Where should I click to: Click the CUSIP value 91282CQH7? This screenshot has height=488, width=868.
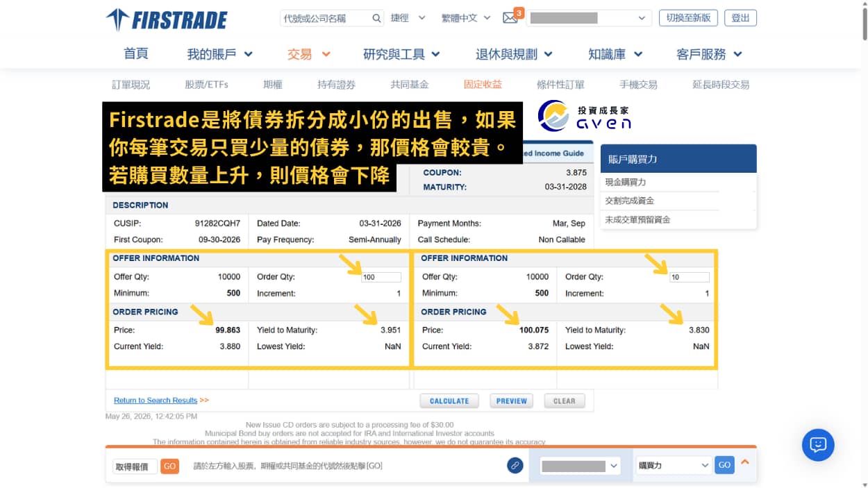tap(217, 224)
